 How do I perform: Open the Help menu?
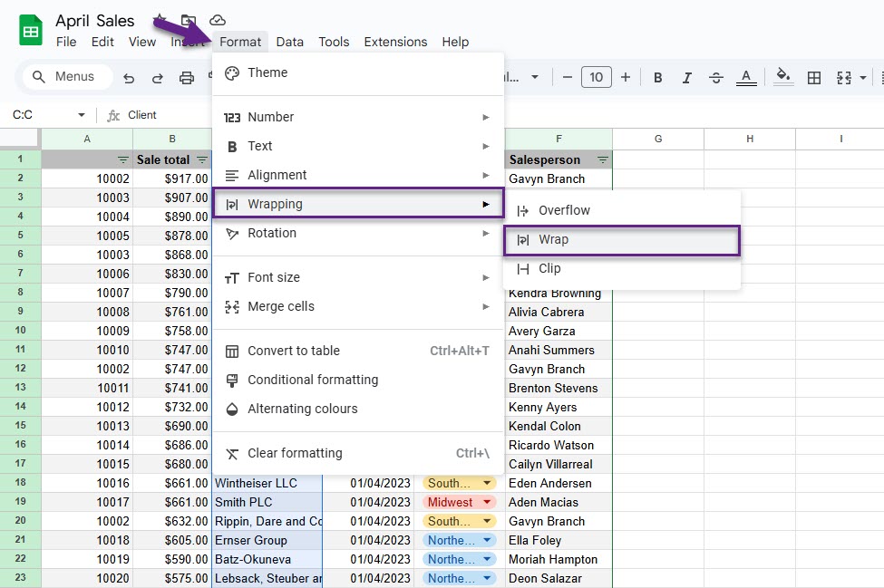455,42
